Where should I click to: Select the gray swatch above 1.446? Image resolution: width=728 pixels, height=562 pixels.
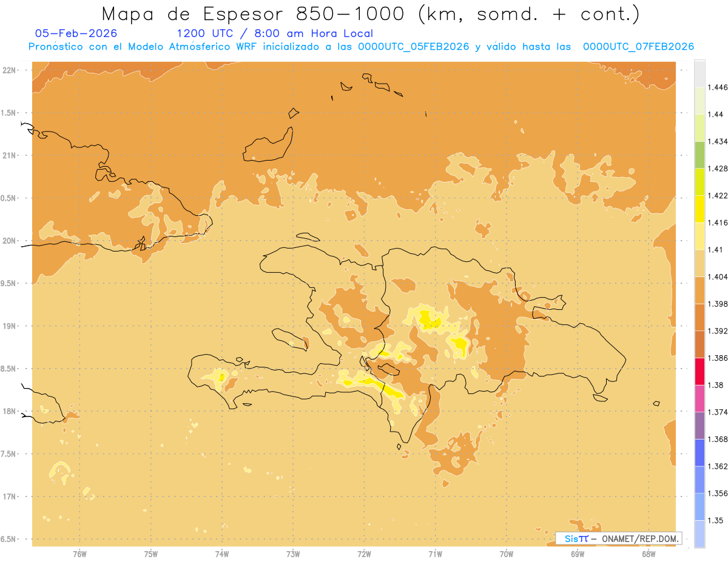[699, 73]
